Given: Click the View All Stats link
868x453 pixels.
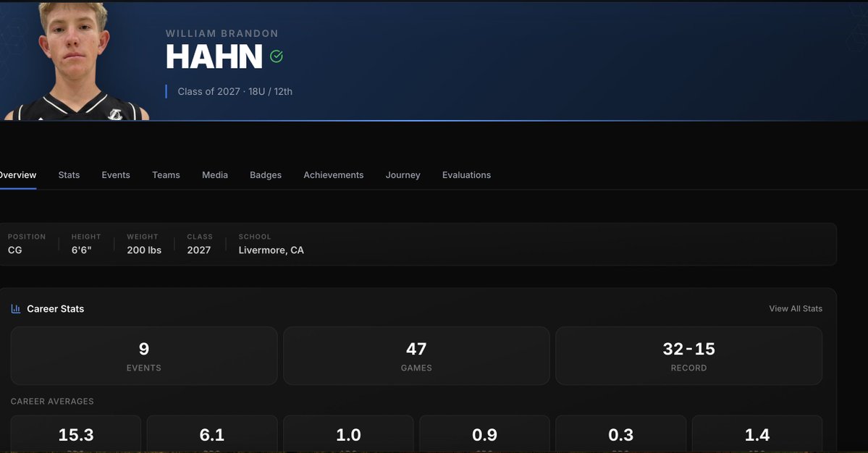Looking at the screenshot, I should pyautogui.click(x=796, y=309).
